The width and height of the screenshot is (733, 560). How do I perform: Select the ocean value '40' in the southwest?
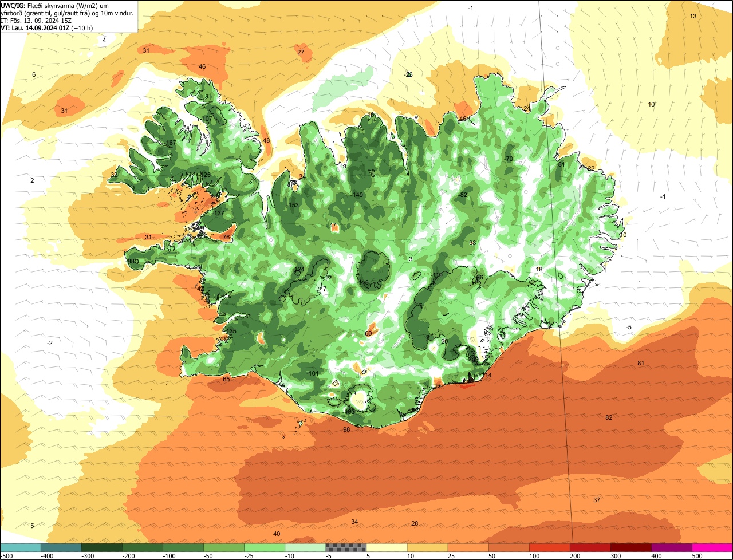(x=277, y=534)
